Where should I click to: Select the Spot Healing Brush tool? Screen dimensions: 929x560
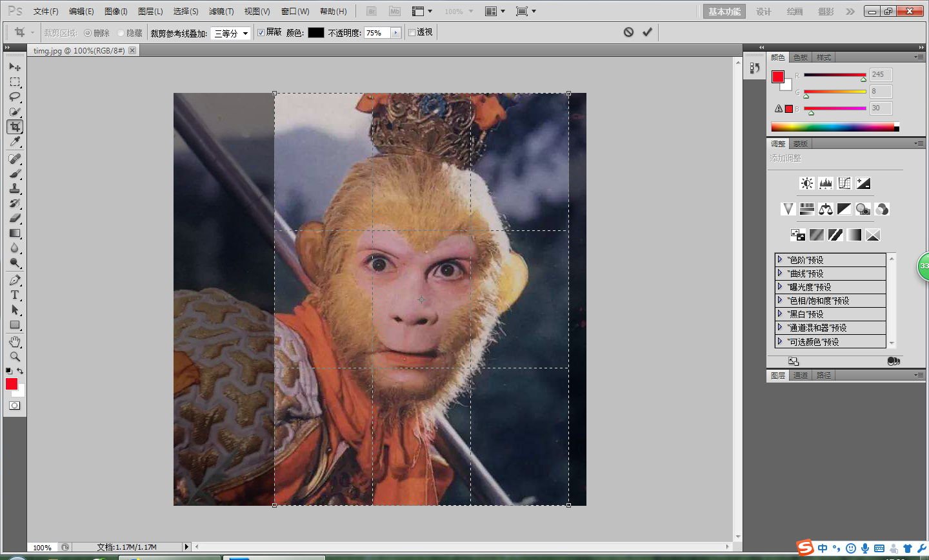pos(15,159)
